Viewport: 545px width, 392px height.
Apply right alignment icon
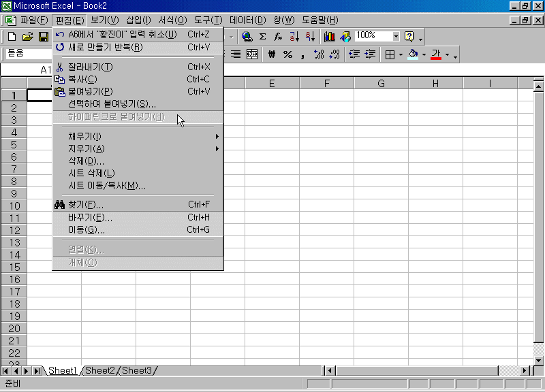click(x=236, y=54)
